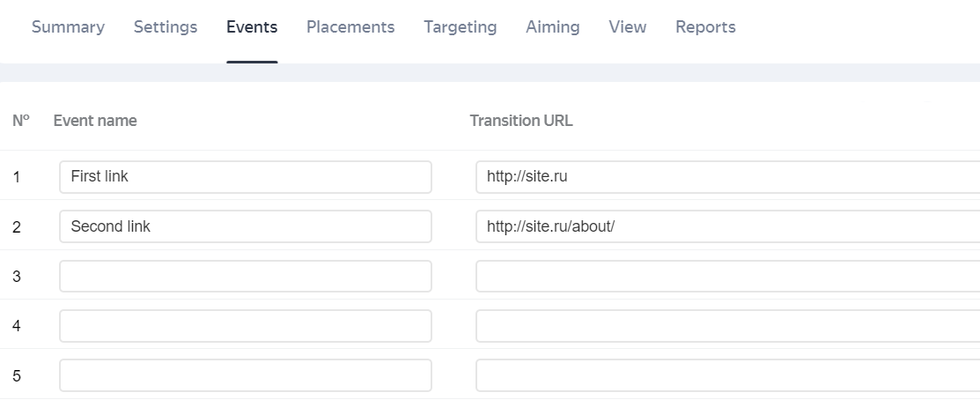Switch to the Aiming tab
The image size is (980, 400).
point(552,27)
